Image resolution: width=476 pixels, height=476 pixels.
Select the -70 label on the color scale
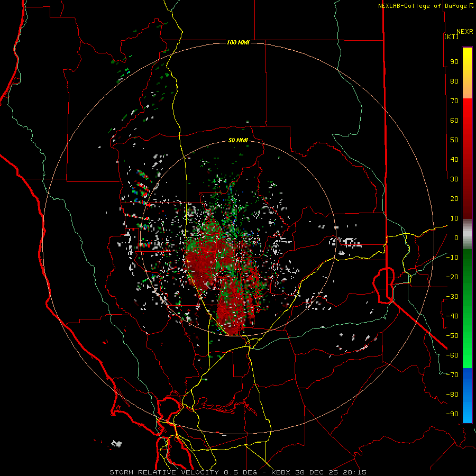click(x=452, y=374)
